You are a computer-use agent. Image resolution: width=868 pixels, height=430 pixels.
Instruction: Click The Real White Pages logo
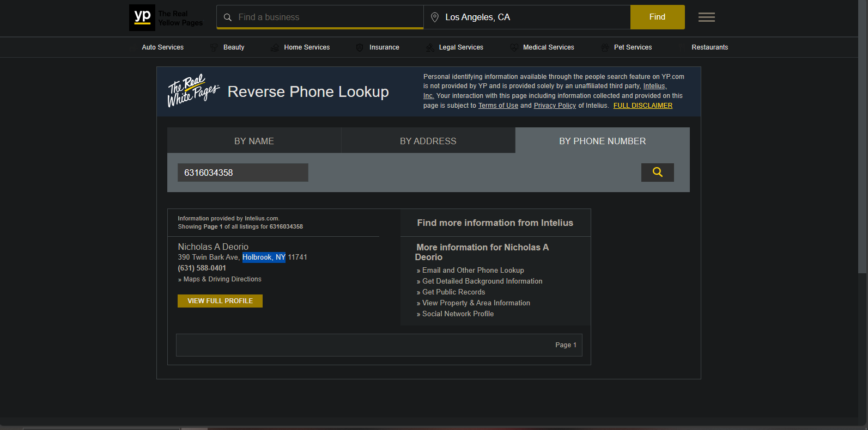pos(193,90)
